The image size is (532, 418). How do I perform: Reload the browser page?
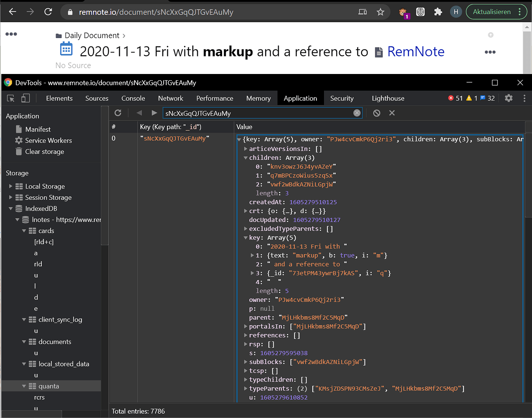pos(48,12)
